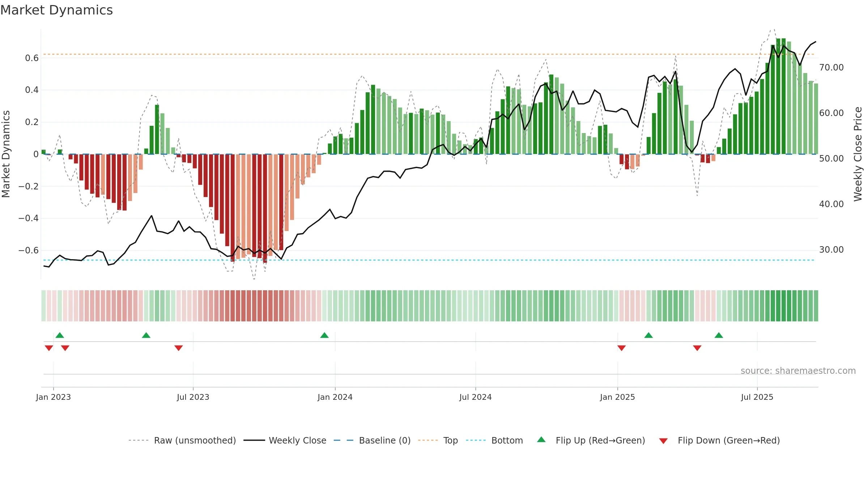Toggle the Flip Down (Green→Red) legend entry
The width and height of the screenshot is (868, 488).
tap(719, 440)
